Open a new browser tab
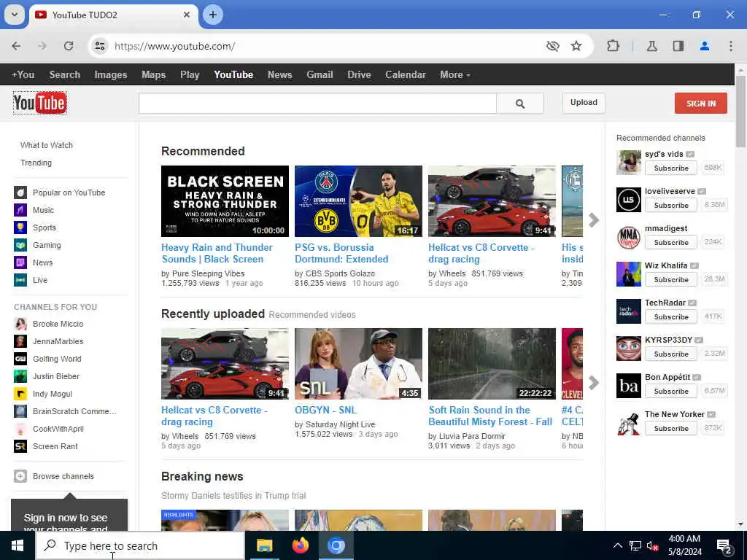This screenshot has width=747, height=560. pos(213,15)
